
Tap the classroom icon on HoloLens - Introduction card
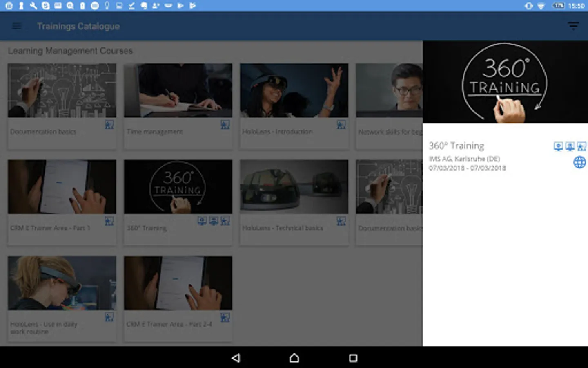point(341,125)
